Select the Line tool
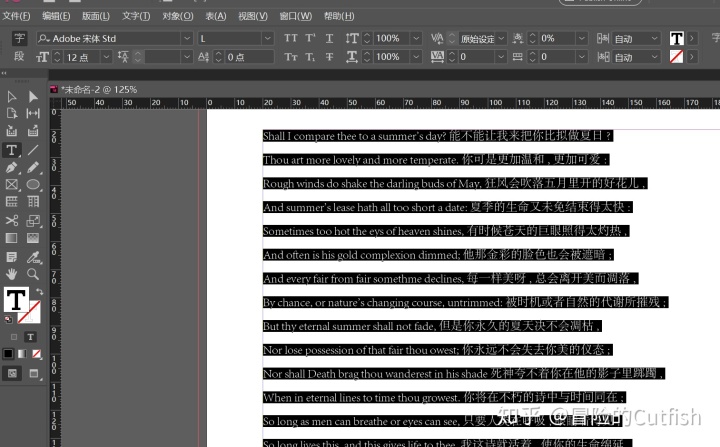 33,150
